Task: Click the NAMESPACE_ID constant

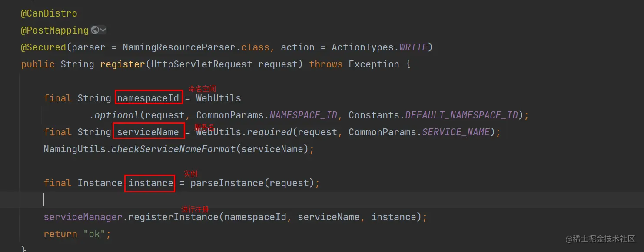Action: click(x=303, y=115)
